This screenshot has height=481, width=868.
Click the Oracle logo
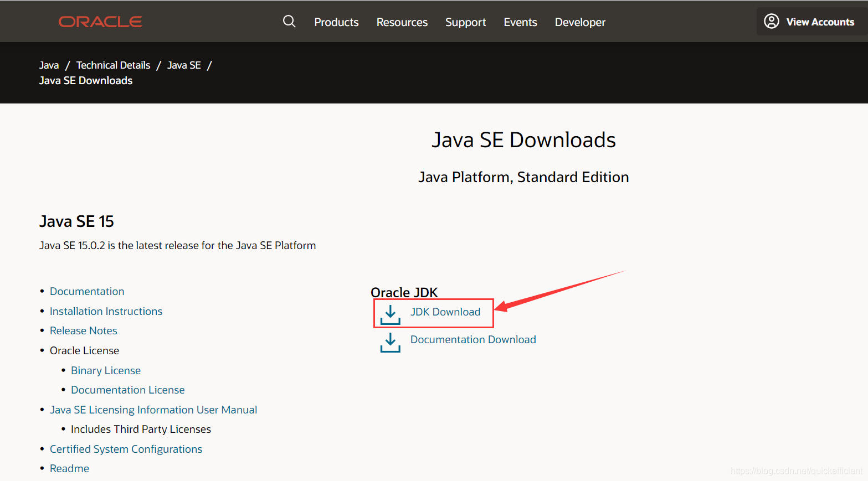coord(100,22)
